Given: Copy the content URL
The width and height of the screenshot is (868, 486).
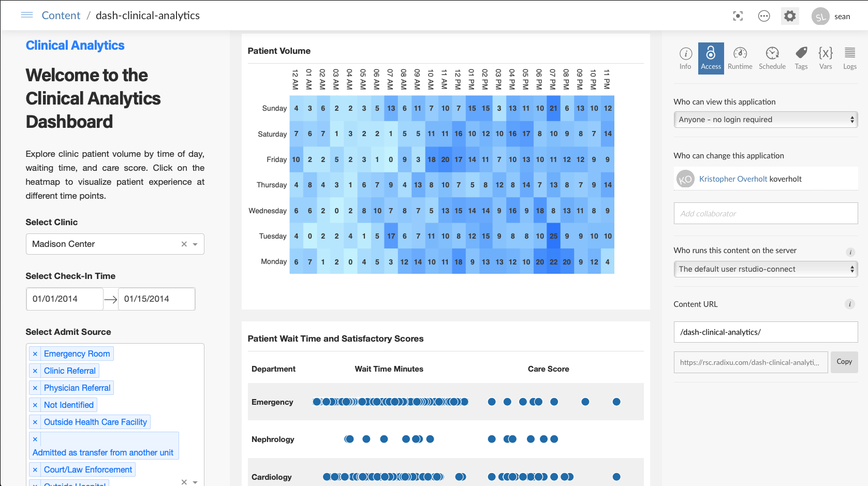Looking at the screenshot, I should (x=844, y=362).
